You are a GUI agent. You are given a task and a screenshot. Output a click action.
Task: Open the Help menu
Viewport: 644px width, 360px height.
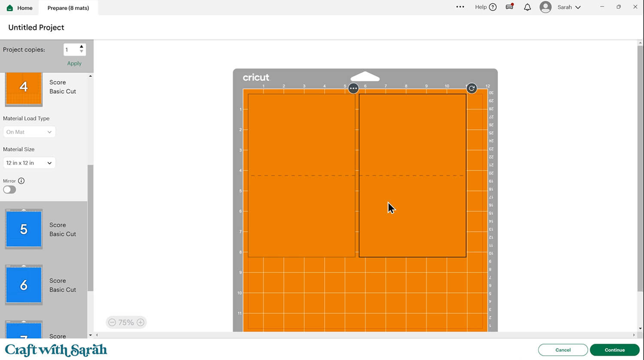(486, 7)
